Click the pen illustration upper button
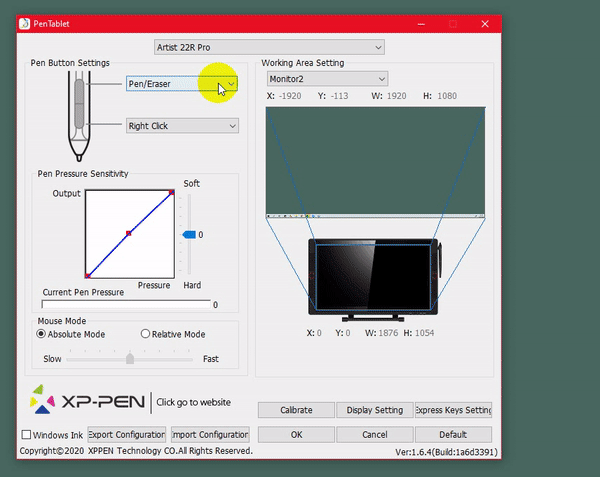The image size is (600, 477). coord(79,91)
